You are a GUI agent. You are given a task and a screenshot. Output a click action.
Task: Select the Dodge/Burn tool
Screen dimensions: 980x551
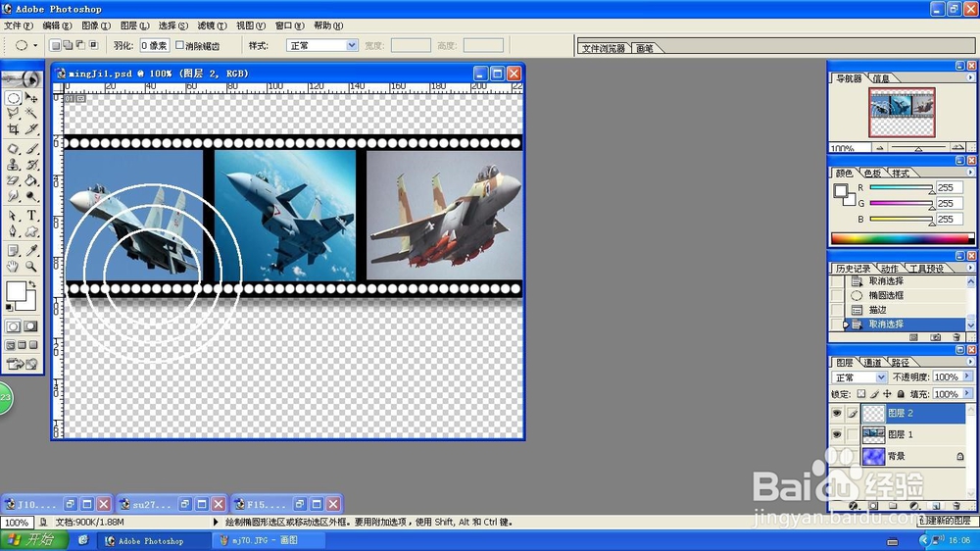[31, 196]
